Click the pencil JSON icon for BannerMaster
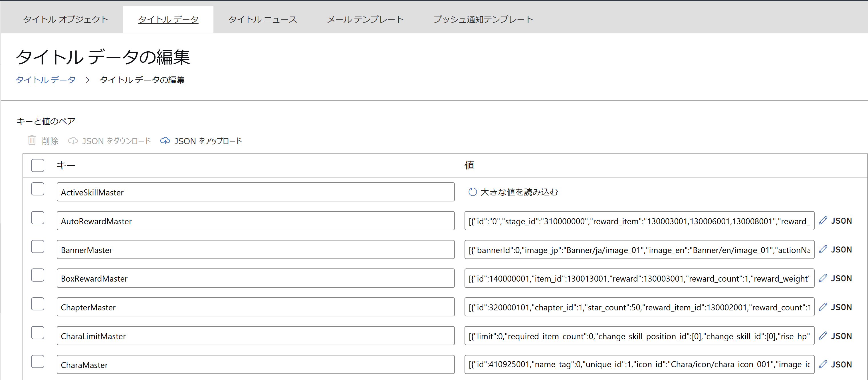 823,250
